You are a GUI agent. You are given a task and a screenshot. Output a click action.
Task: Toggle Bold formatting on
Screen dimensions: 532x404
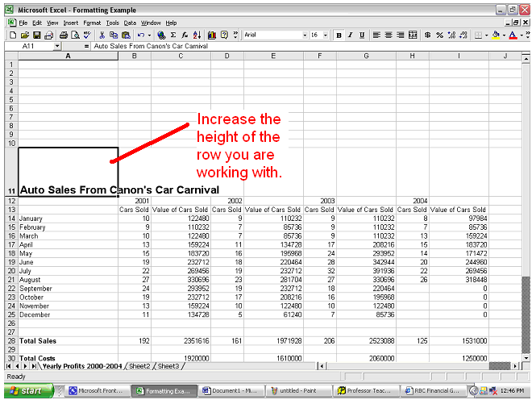tap(339, 35)
